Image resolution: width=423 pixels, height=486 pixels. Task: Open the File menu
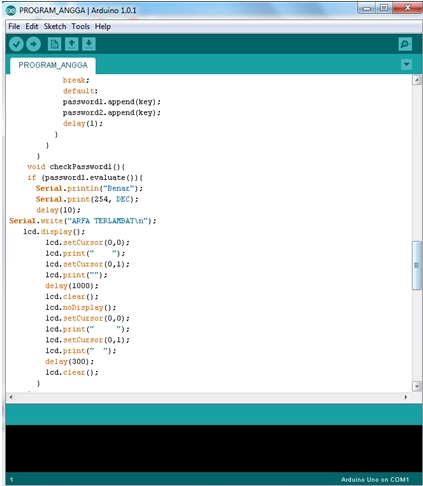[14, 26]
